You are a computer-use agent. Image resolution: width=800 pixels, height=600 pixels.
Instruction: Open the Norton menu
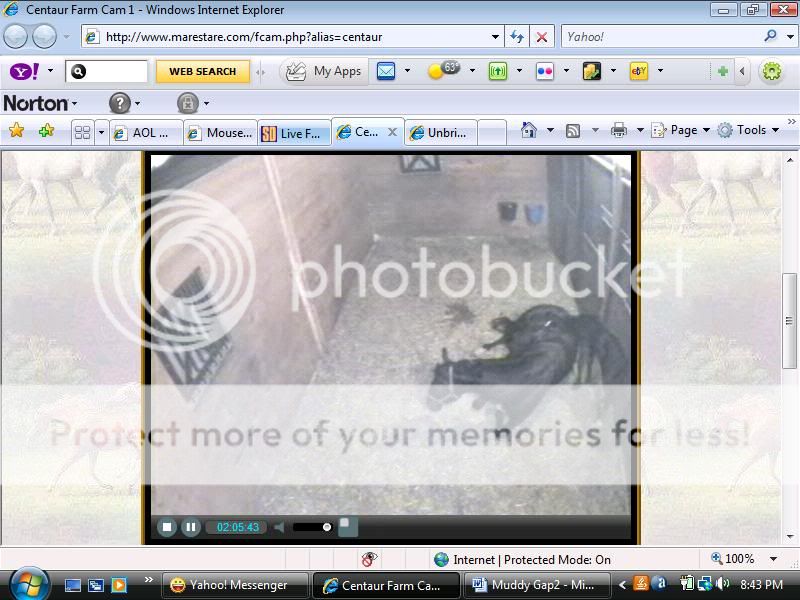click(40, 104)
